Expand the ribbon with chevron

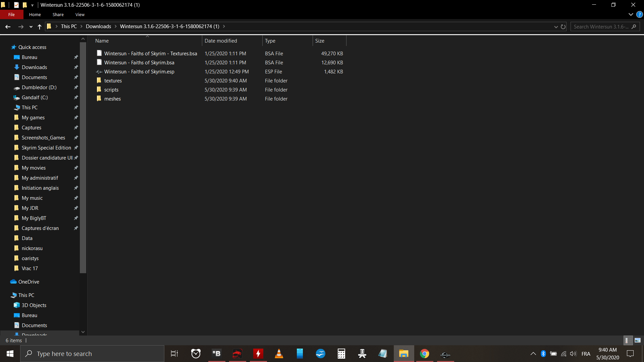pos(631,15)
